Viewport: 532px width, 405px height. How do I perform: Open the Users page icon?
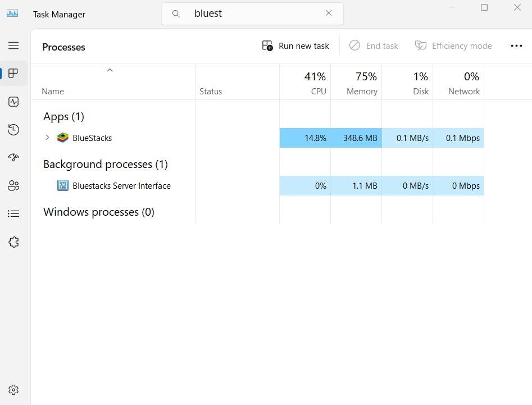(13, 186)
